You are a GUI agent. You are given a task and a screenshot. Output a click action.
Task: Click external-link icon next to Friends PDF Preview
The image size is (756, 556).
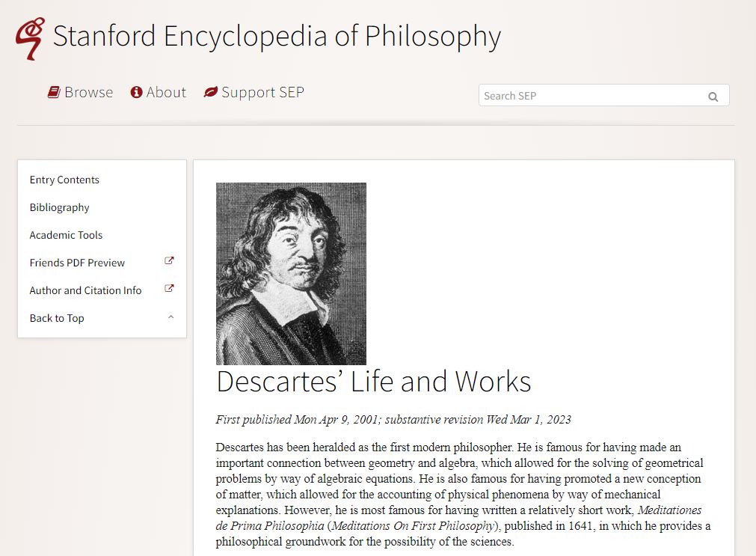(x=169, y=260)
